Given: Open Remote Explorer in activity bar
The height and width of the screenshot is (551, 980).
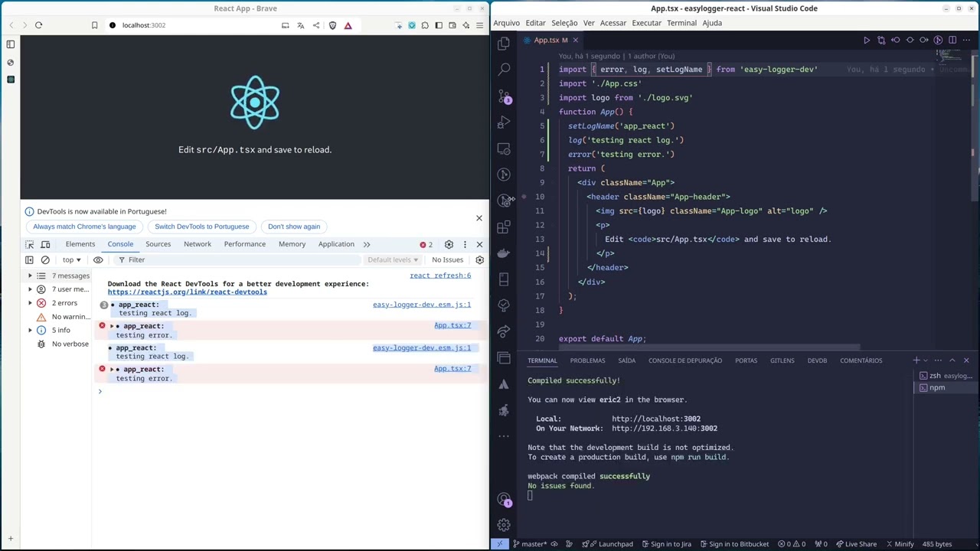Looking at the screenshot, I should pos(504,148).
